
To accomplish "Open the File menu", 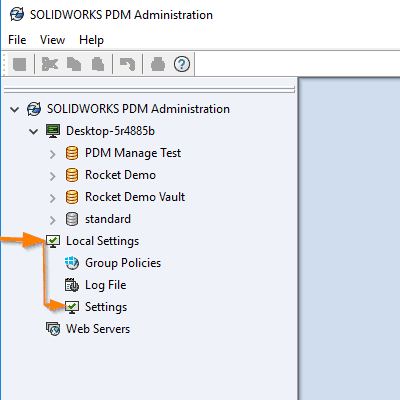I will [17, 40].
